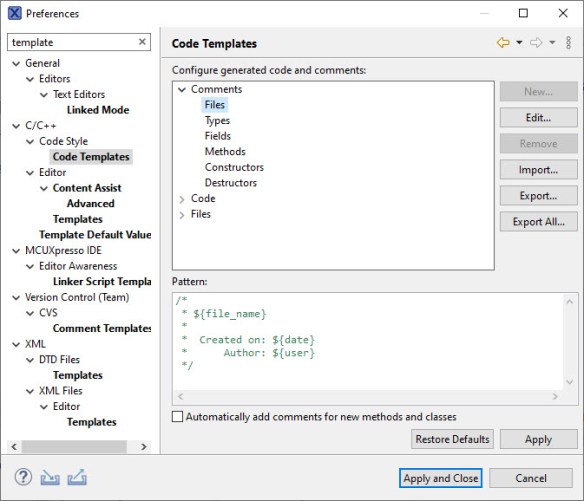
Task: Click Apply and Close button
Action: point(441,478)
